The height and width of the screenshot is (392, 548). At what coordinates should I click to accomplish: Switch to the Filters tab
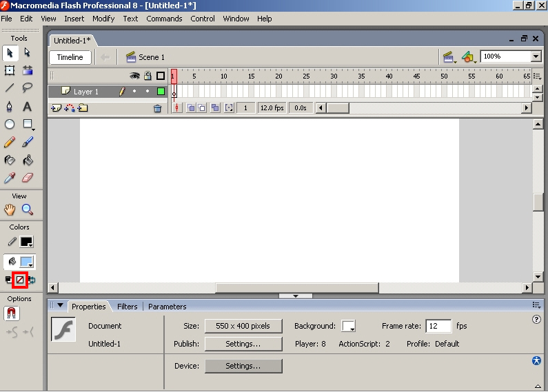(128, 307)
